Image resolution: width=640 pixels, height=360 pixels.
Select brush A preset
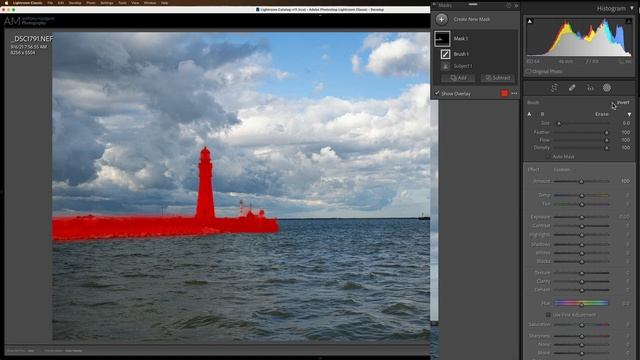(x=530, y=114)
